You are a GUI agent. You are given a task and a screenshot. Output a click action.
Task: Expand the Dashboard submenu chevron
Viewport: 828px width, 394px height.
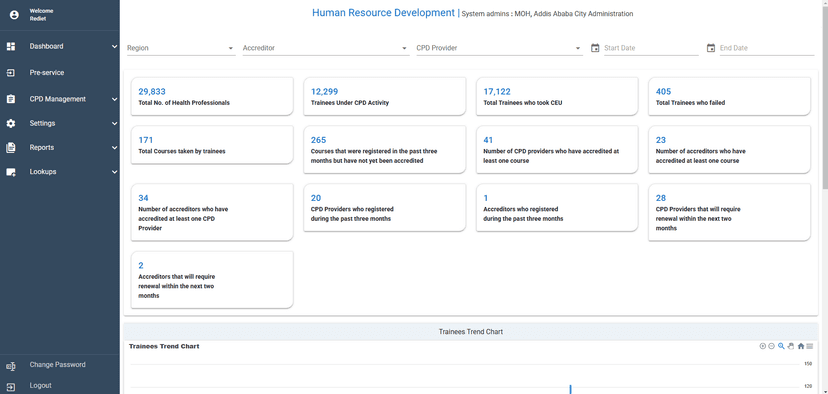coord(115,46)
